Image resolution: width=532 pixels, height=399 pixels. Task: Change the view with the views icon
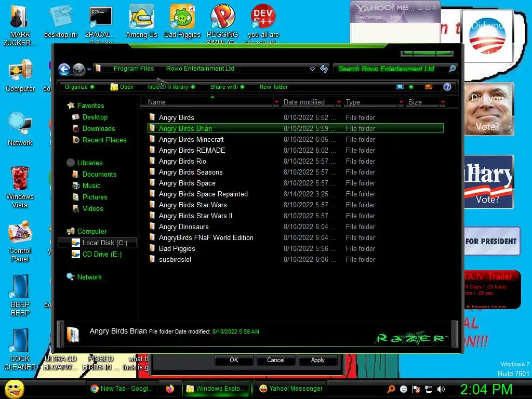click(x=400, y=87)
